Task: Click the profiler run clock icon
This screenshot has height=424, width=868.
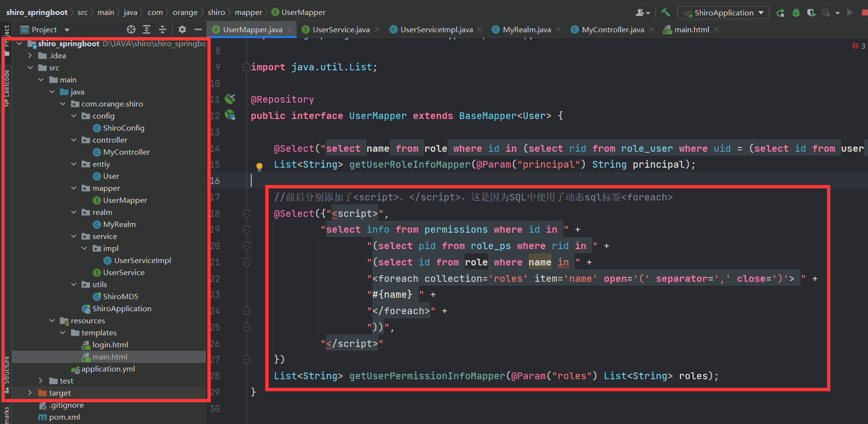Action: (x=826, y=13)
